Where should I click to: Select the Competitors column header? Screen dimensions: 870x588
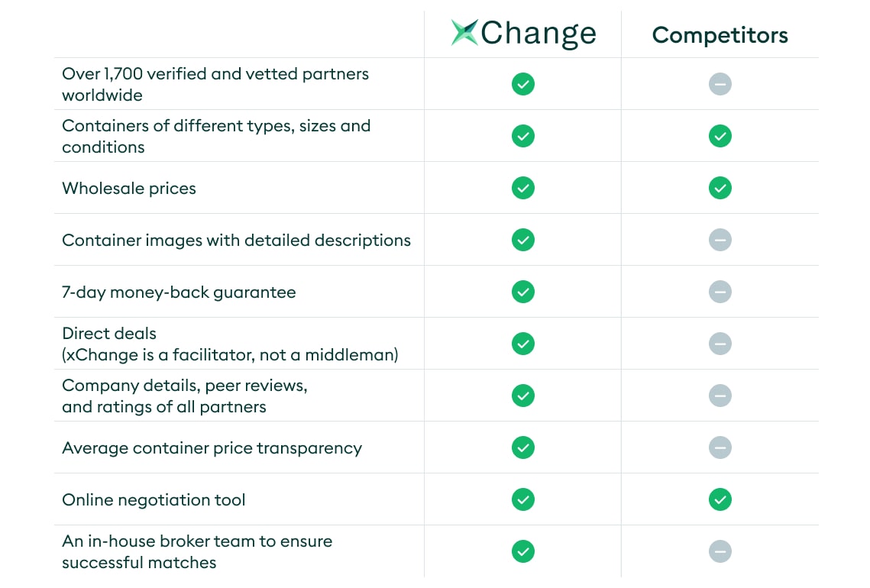click(x=720, y=35)
